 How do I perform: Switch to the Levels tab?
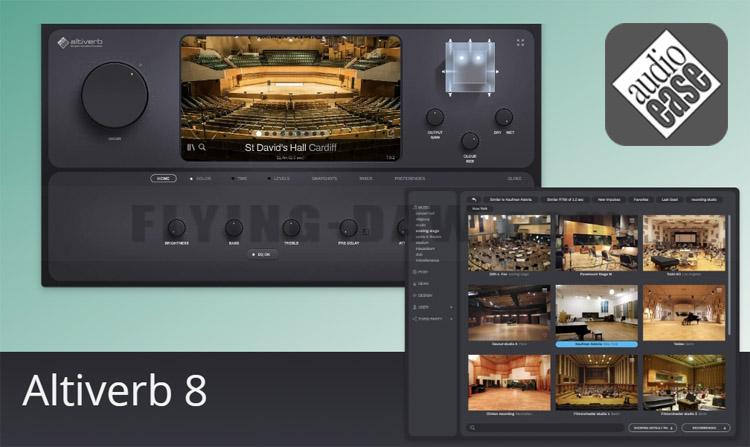click(282, 179)
